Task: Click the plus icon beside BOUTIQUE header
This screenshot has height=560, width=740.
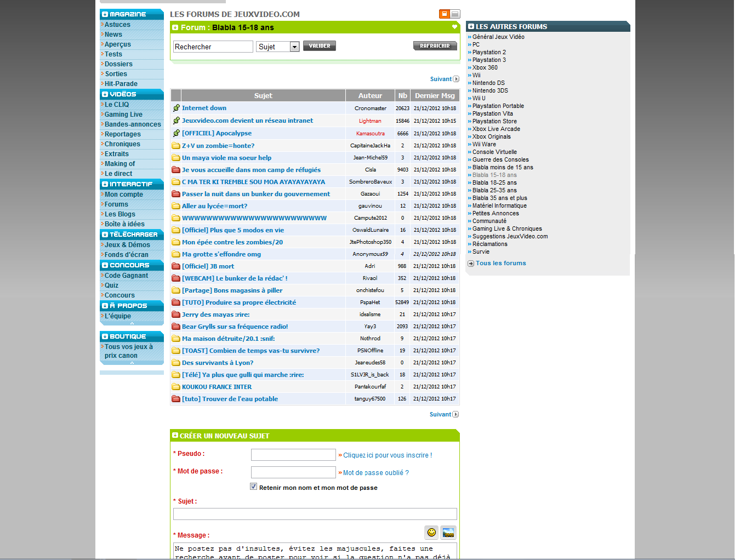Action: (x=105, y=336)
